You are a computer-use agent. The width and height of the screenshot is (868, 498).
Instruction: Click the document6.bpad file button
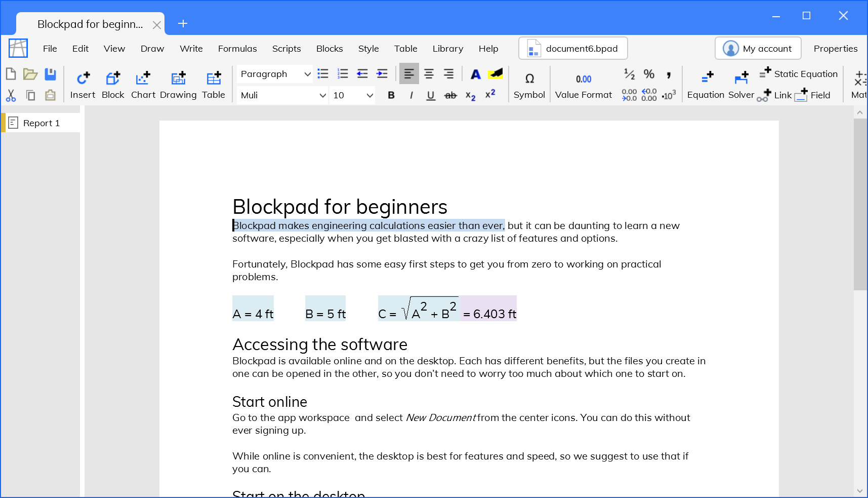573,48
